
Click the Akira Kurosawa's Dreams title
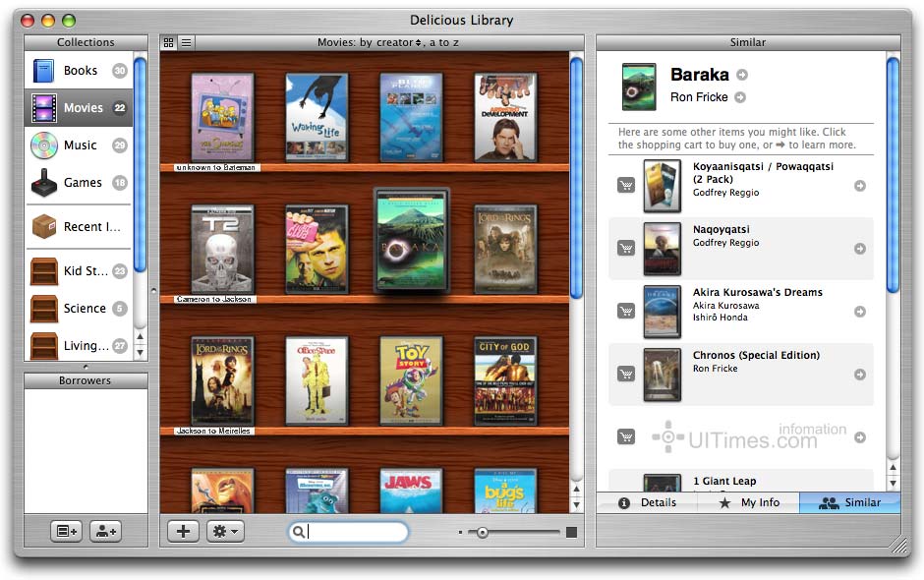pos(758,292)
